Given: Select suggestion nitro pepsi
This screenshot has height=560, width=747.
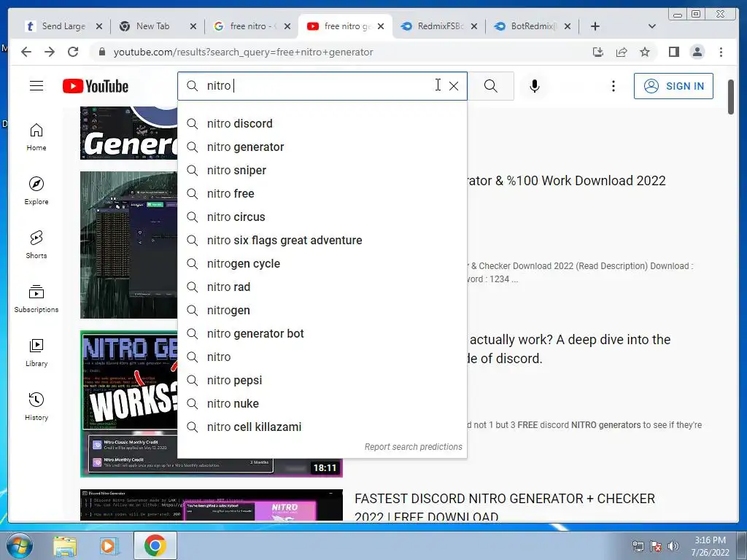Looking at the screenshot, I should pos(322,380).
